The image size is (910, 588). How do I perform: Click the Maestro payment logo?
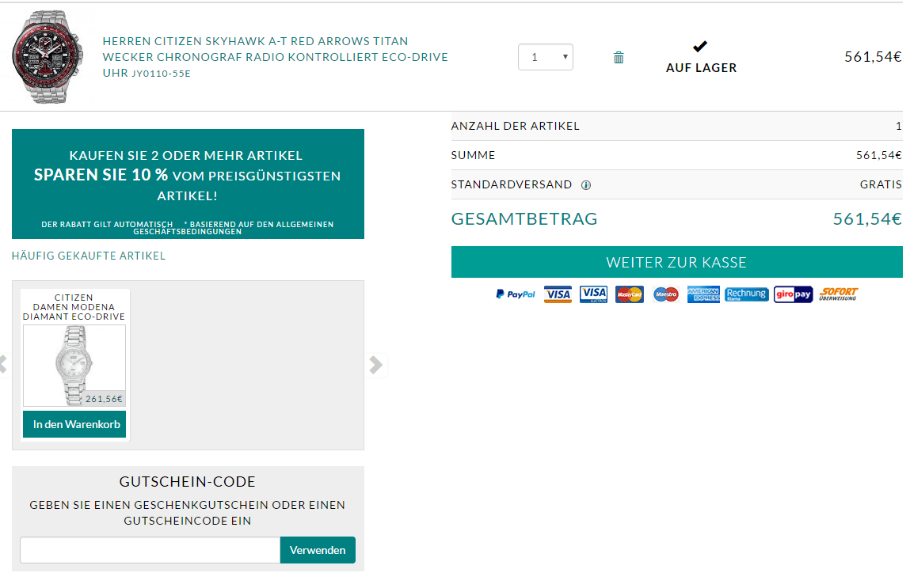coord(665,294)
